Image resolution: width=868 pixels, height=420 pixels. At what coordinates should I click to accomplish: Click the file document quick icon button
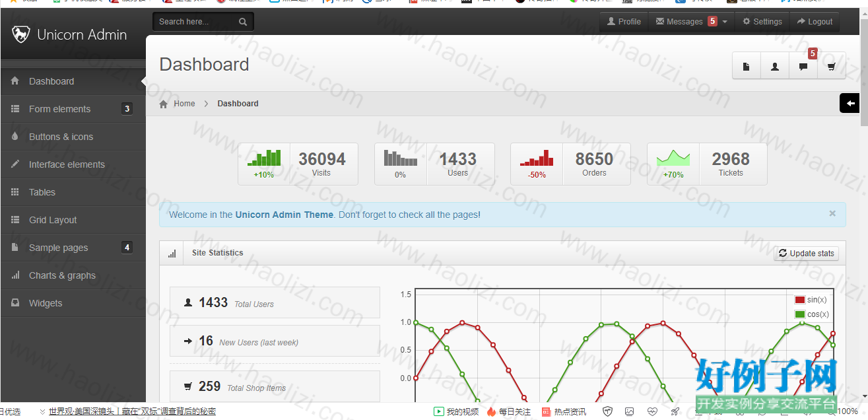click(x=747, y=66)
